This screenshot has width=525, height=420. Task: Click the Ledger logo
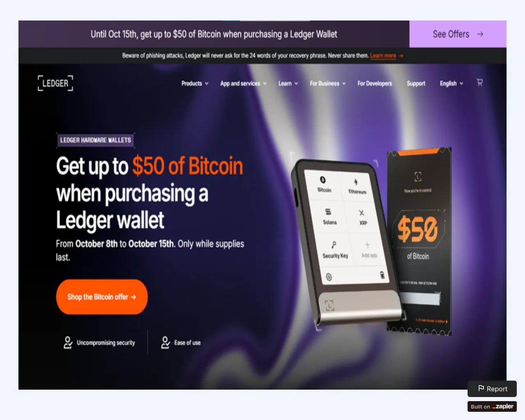55,83
